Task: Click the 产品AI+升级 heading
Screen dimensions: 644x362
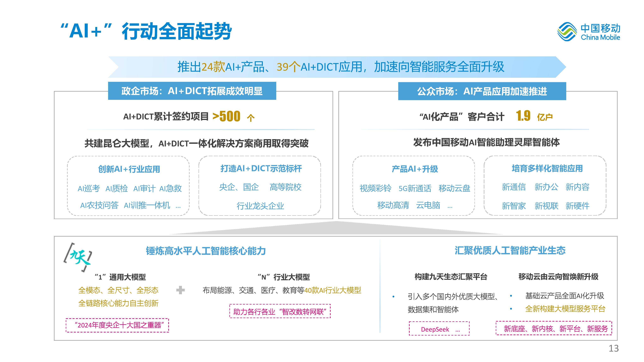Action: pos(415,169)
